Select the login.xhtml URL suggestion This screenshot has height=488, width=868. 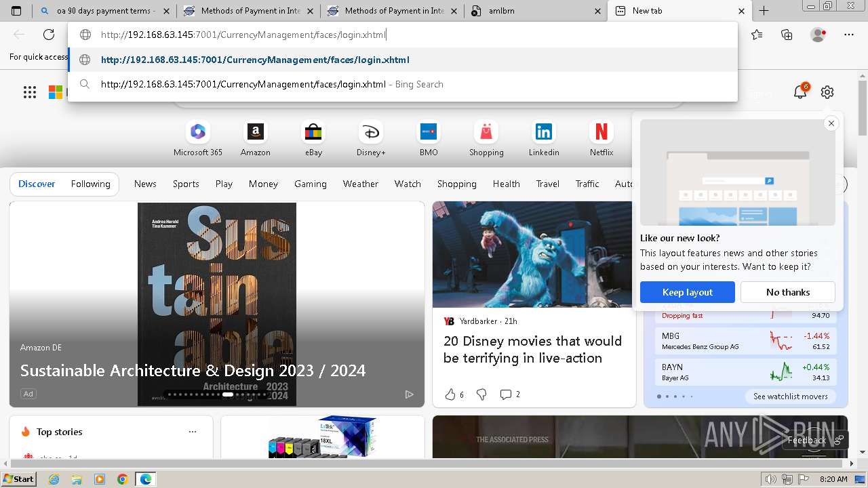tap(403, 60)
